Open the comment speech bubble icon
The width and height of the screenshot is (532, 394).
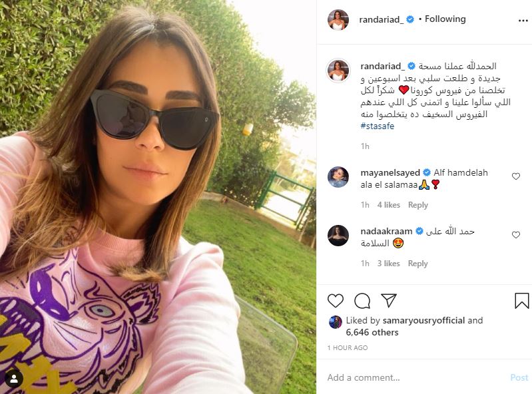pos(362,300)
